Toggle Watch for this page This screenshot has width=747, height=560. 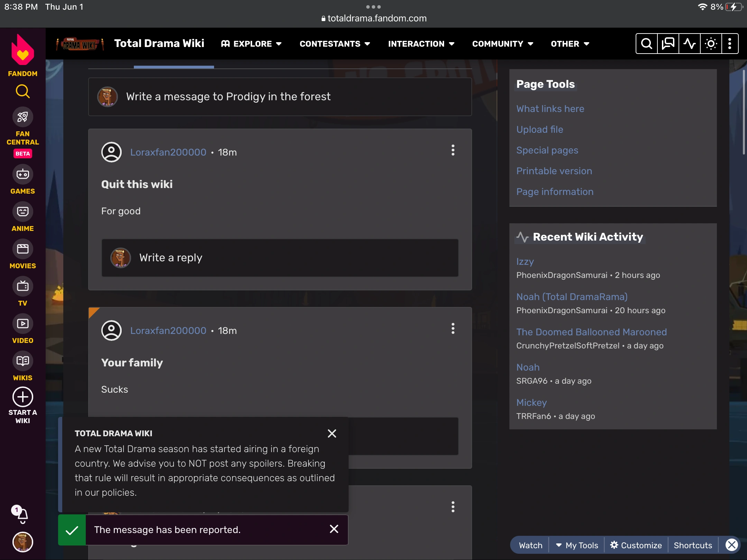pos(531,545)
